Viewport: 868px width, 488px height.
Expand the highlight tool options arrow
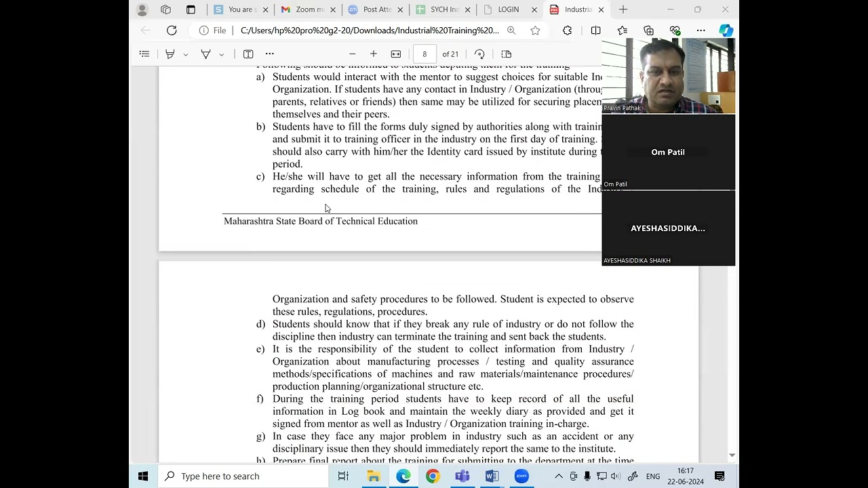point(185,54)
